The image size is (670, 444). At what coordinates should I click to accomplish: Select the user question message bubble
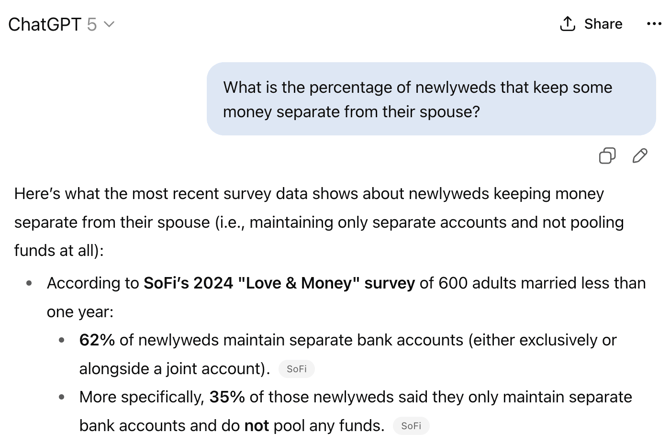point(431,99)
